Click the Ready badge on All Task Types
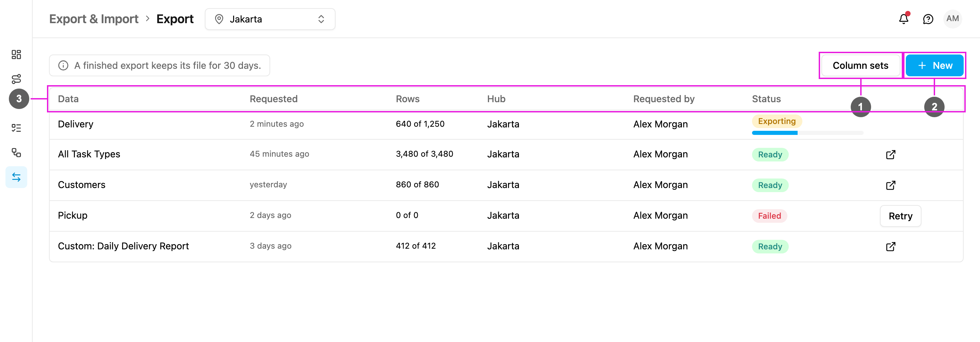This screenshot has width=980, height=342. pyautogui.click(x=770, y=155)
